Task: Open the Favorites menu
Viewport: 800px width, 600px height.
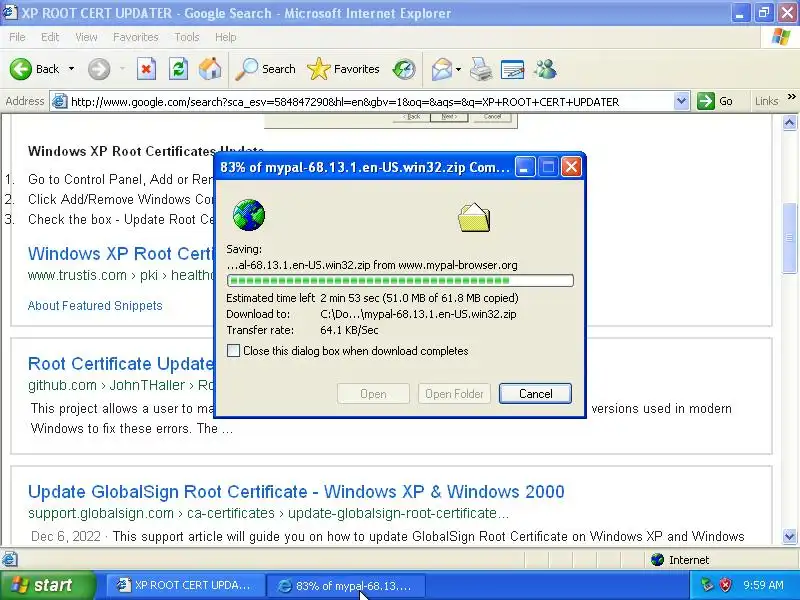Action: (136, 37)
